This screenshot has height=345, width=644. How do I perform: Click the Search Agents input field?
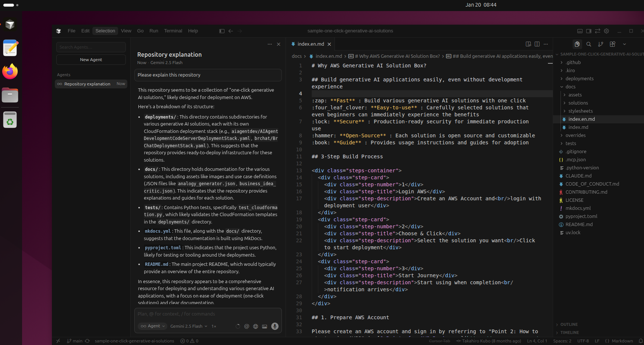(91, 47)
